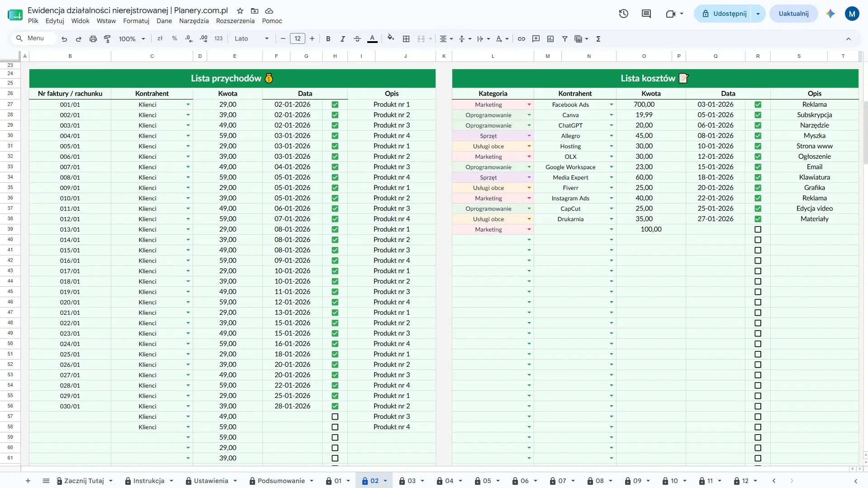Open the functions sigma menu
The width and height of the screenshot is (868, 488).
pyautogui.click(x=598, y=39)
